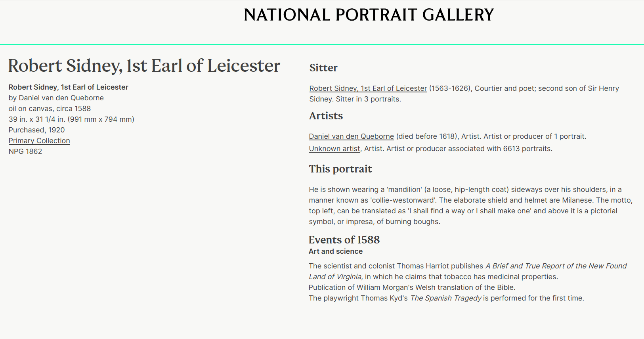Click the NPG 1862 accession number
Image resolution: width=644 pixels, height=339 pixels.
[25, 151]
